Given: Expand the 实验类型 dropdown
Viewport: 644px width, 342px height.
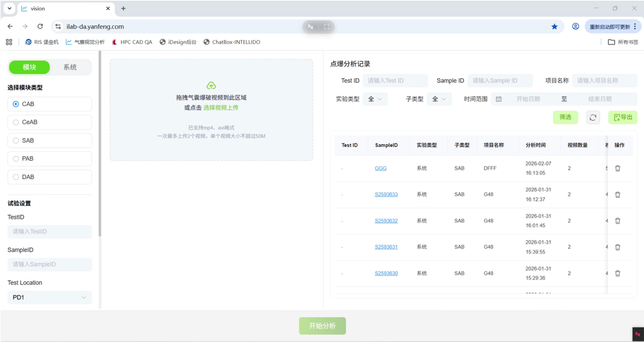Looking at the screenshot, I should click(x=375, y=99).
